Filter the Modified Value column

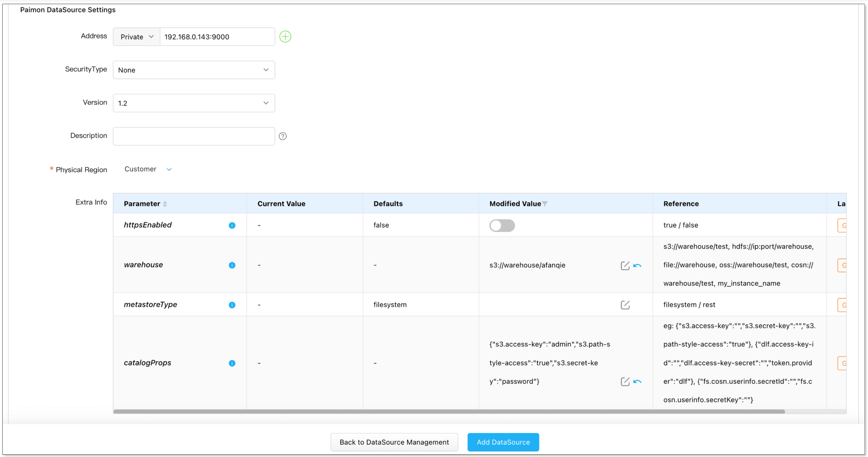[x=545, y=204]
